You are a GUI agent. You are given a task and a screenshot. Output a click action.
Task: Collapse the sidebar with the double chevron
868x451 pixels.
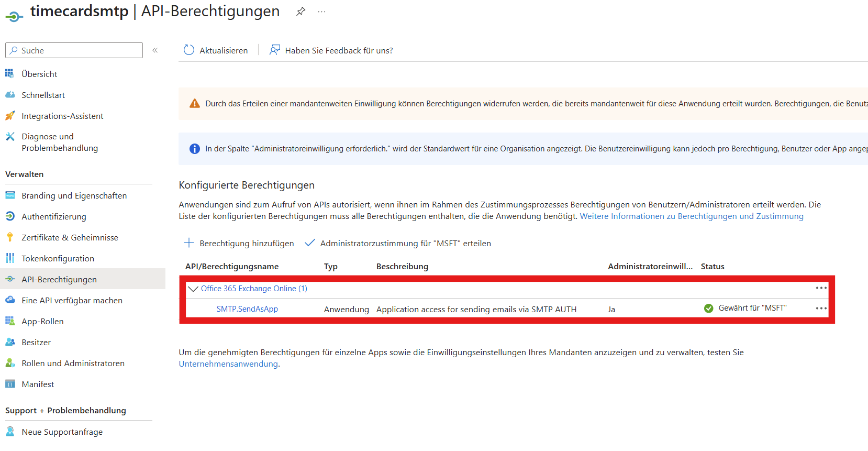(x=155, y=50)
